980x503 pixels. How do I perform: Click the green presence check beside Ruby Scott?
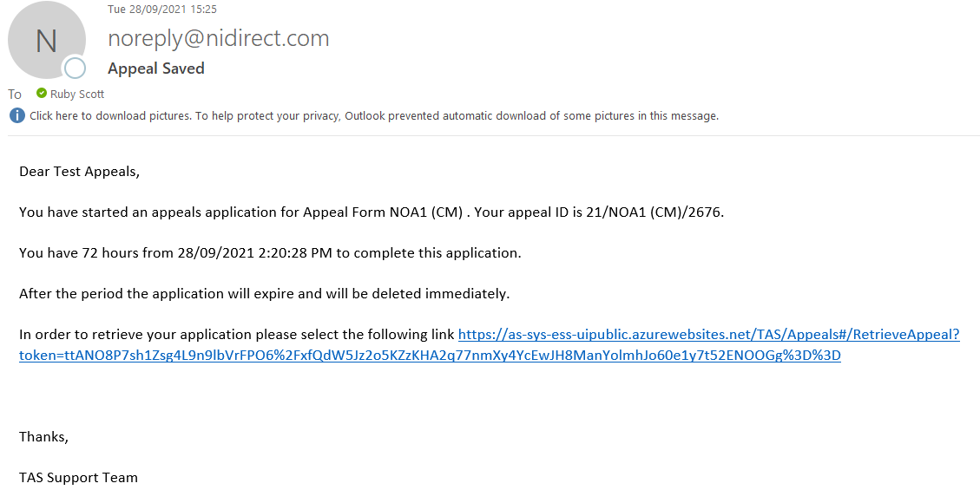(x=42, y=93)
